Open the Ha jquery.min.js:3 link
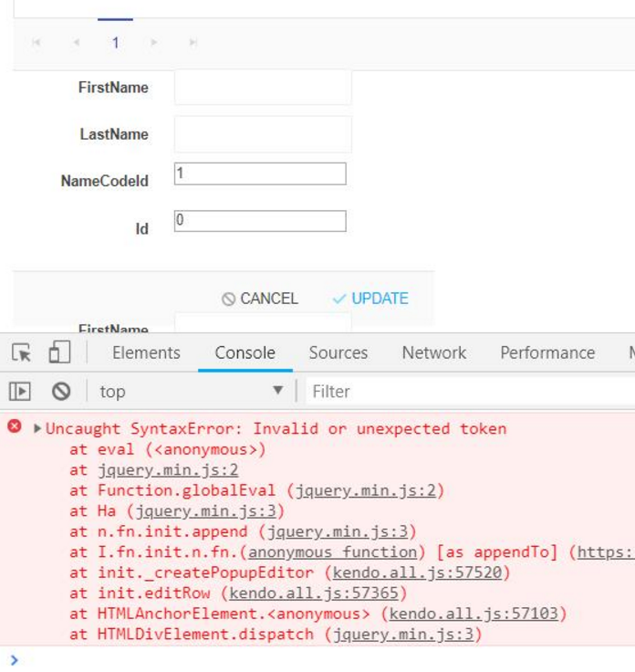The image size is (635, 672). [206, 511]
